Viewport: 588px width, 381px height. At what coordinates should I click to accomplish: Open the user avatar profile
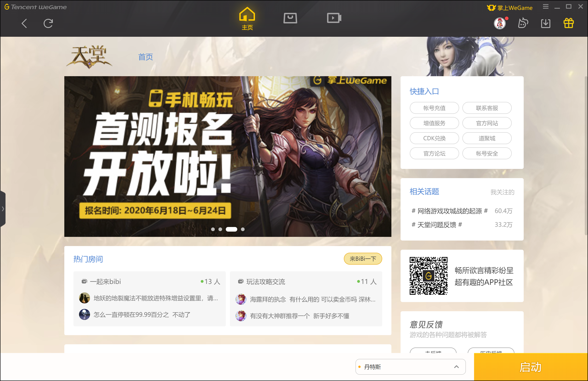[500, 23]
